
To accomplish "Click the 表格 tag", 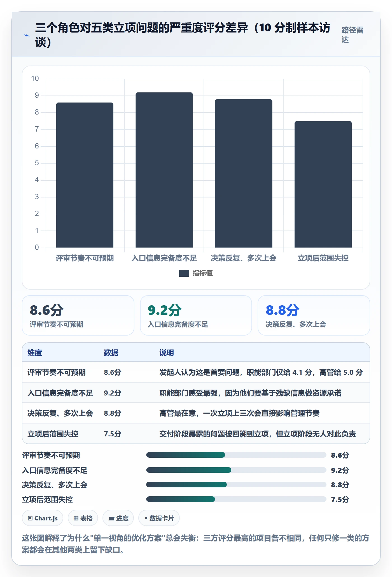I will (83, 518).
